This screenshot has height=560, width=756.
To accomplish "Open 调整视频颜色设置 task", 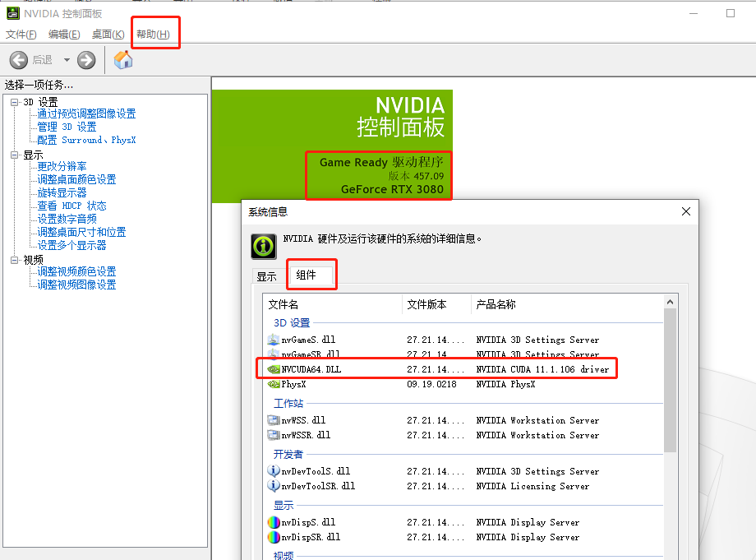I will [x=76, y=271].
